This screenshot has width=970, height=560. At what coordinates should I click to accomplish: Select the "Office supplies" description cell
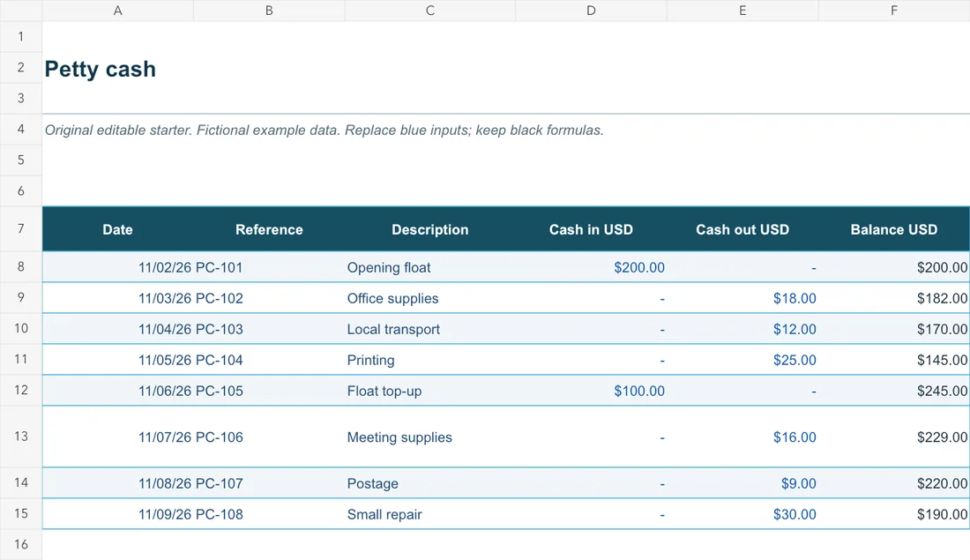click(430, 298)
